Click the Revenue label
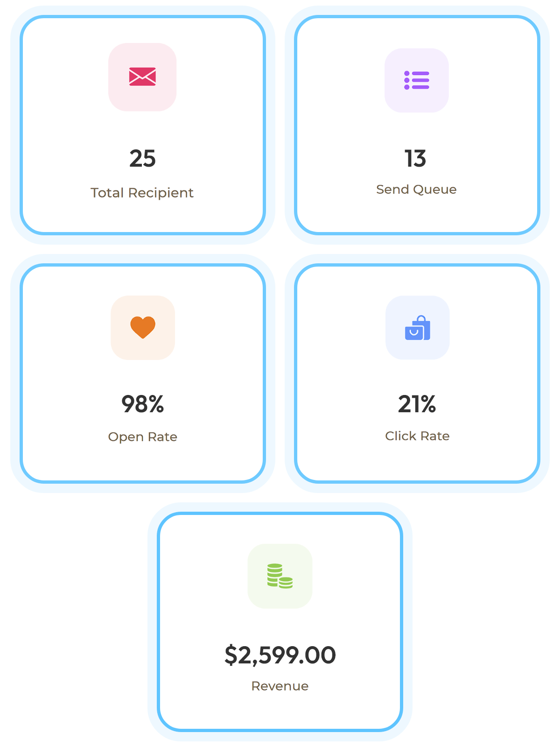The image size is (560, 747). pos(280,686)
